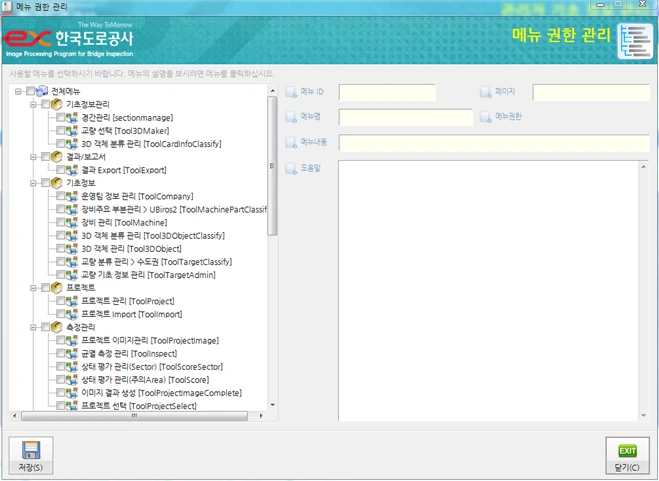Click the 페이지 input field
Screen dimensions: 659x481
[x=591, y=92]
